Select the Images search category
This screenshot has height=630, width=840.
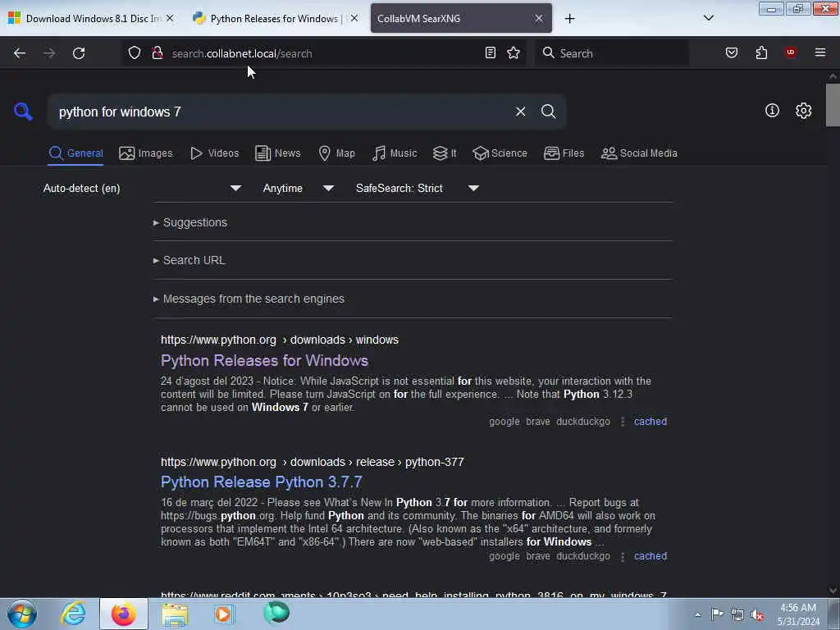146,153
